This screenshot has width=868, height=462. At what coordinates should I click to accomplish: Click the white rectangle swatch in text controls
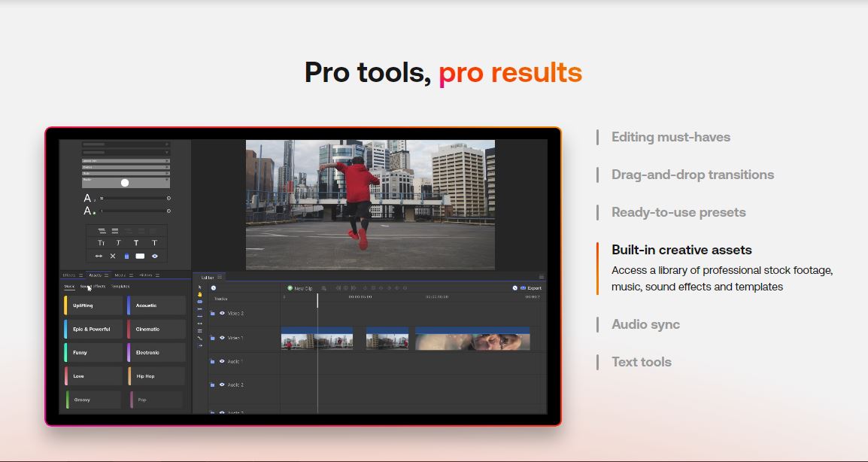pyautogui.click(x=140, y=256)
